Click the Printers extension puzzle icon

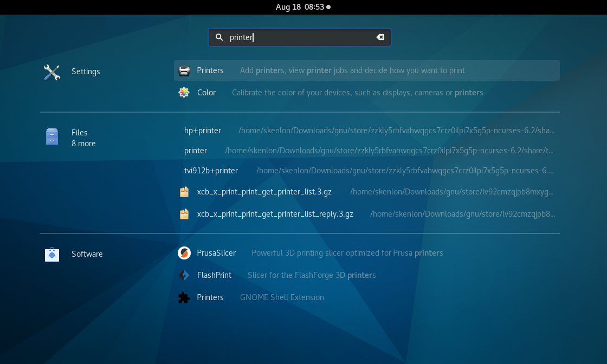[184, 297]
